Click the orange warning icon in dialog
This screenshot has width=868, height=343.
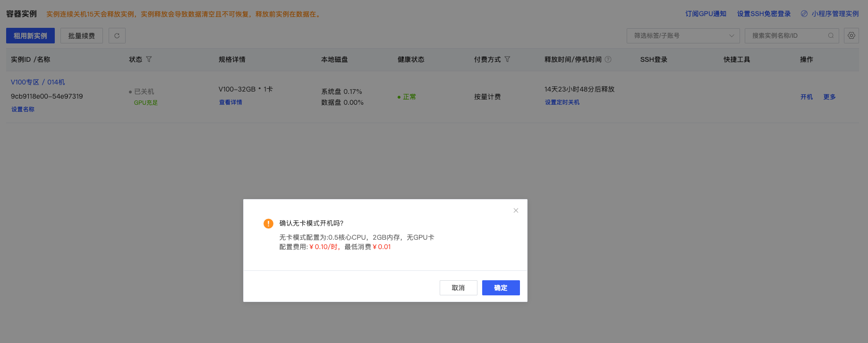[x=268, y=224]
